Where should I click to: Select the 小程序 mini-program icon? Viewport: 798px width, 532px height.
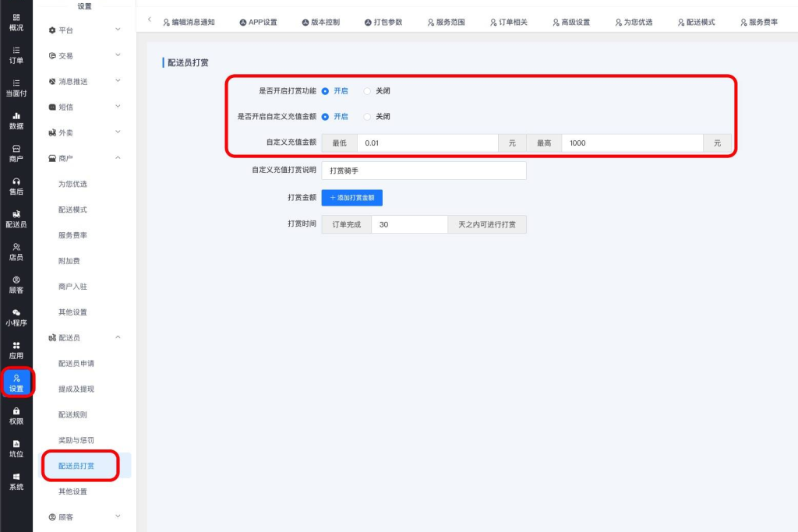pyautogui.click(x=16, y=317)
